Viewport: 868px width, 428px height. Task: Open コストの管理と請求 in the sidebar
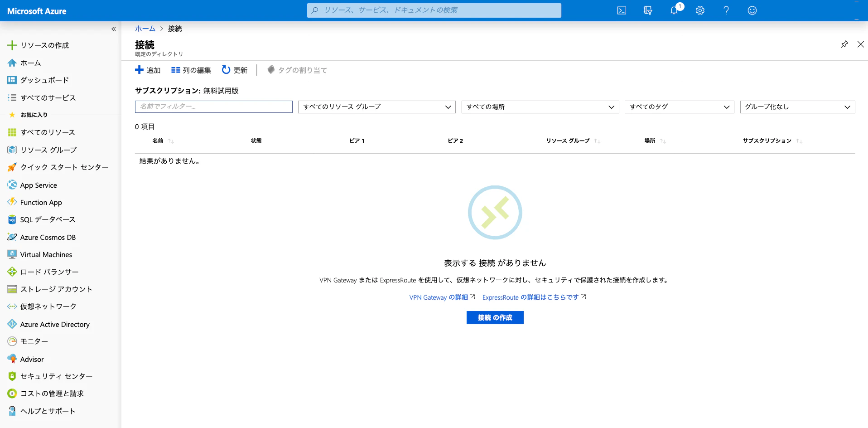coord(52,394)
